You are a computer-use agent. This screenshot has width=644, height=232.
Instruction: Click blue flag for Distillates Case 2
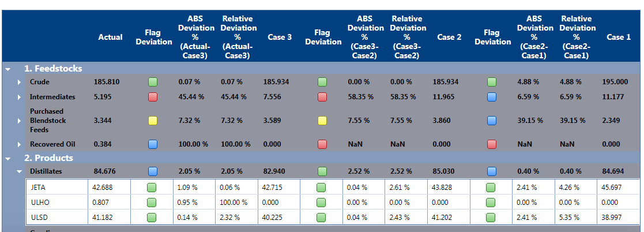tap(492, 171)
